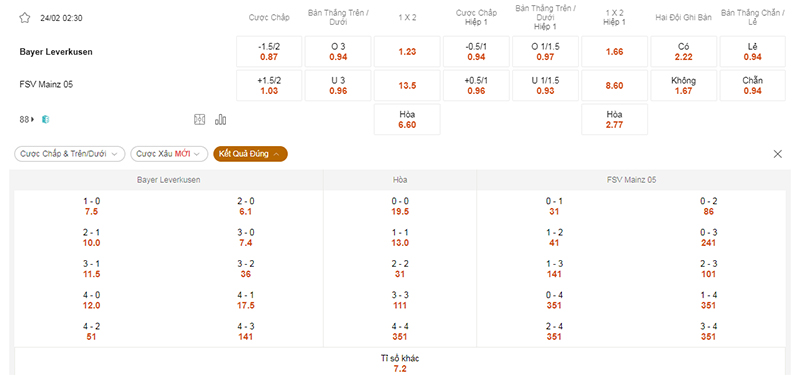Image resolution: width=800 pixels, height=384 pixels.
Task: Open Bayer Leverkusen team name link
Action: click(x=56, y=52)
